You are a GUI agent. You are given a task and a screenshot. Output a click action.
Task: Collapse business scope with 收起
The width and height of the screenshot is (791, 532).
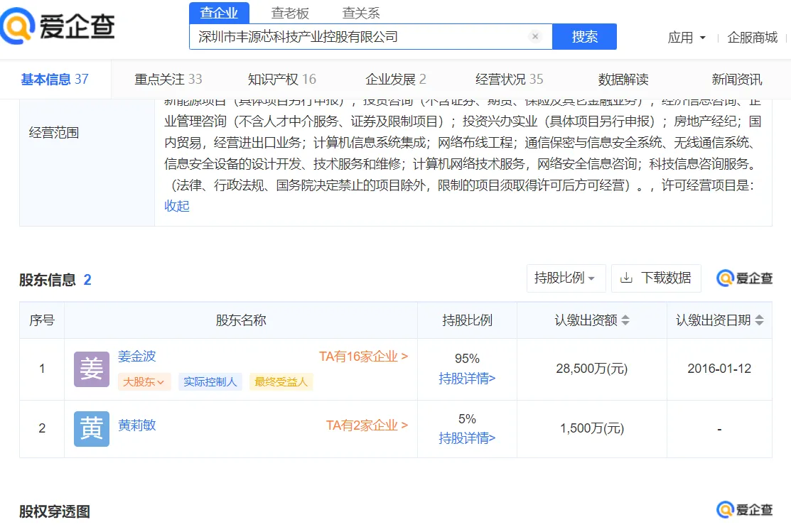click(x=177, y=206)
